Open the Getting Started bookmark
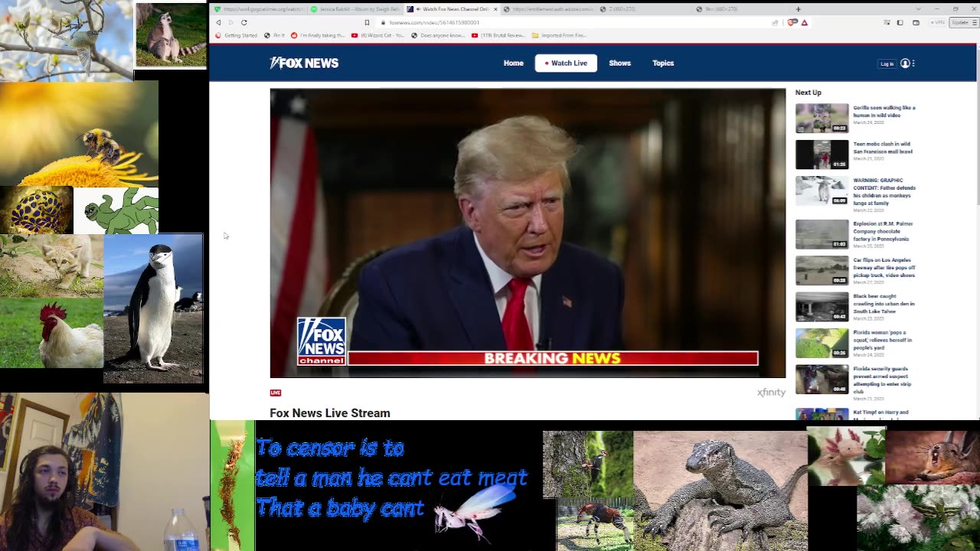Image resolution: width=980 pixels, height=551 pixels. pos(237,35)
